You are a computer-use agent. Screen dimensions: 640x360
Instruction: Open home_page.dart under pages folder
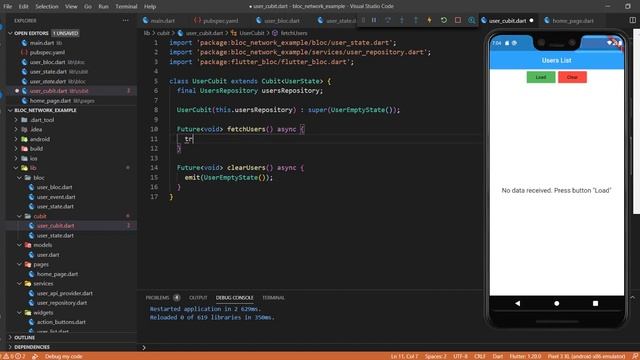pyautogui.click(x=57, y=274)
